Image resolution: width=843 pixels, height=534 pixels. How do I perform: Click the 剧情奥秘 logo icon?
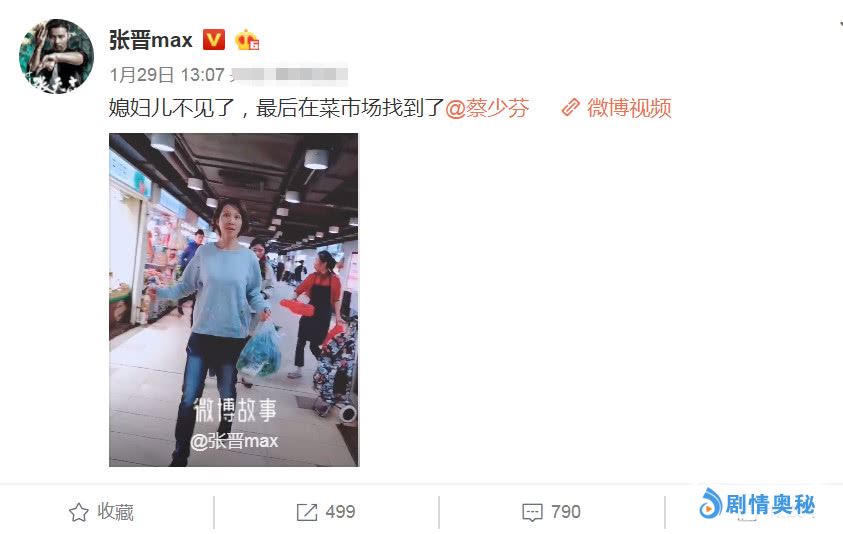click(710, 504)
